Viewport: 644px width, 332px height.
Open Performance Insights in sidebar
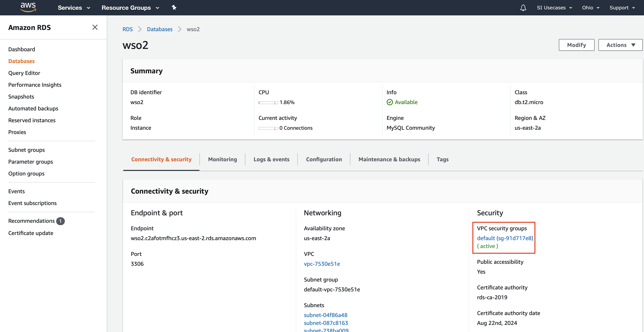34,85
